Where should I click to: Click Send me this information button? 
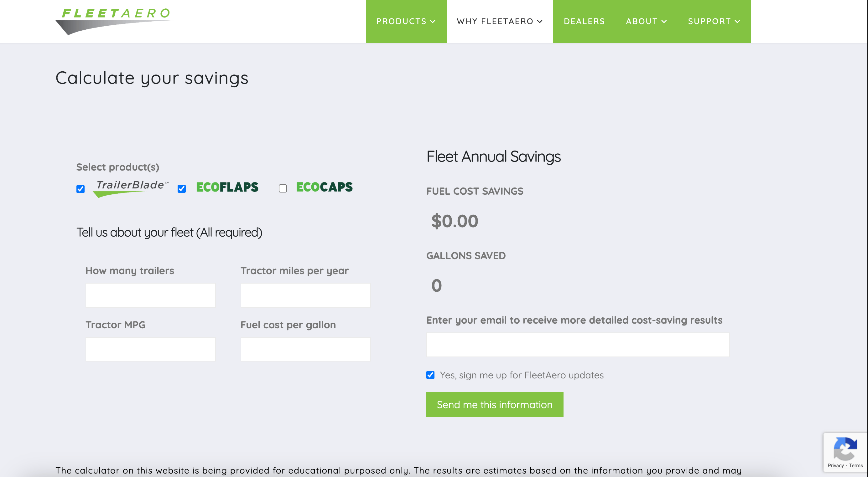[x=495, y=404]
